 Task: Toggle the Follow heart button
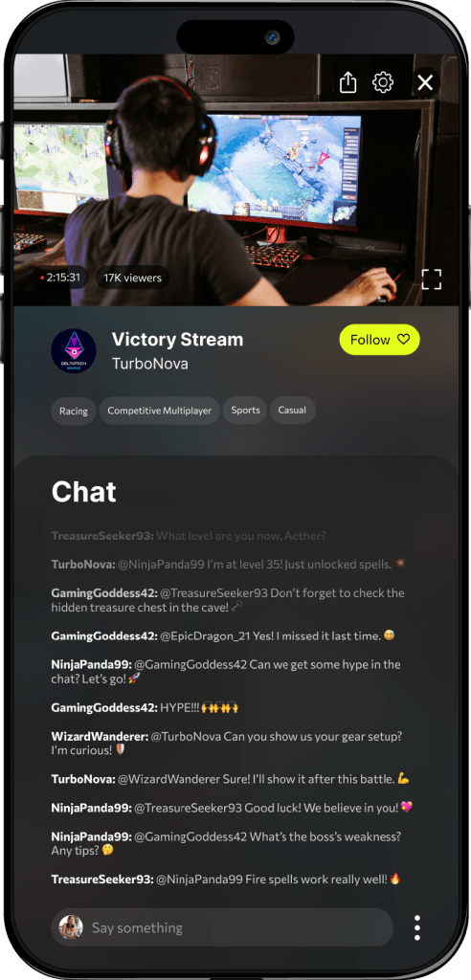[380, 340]
